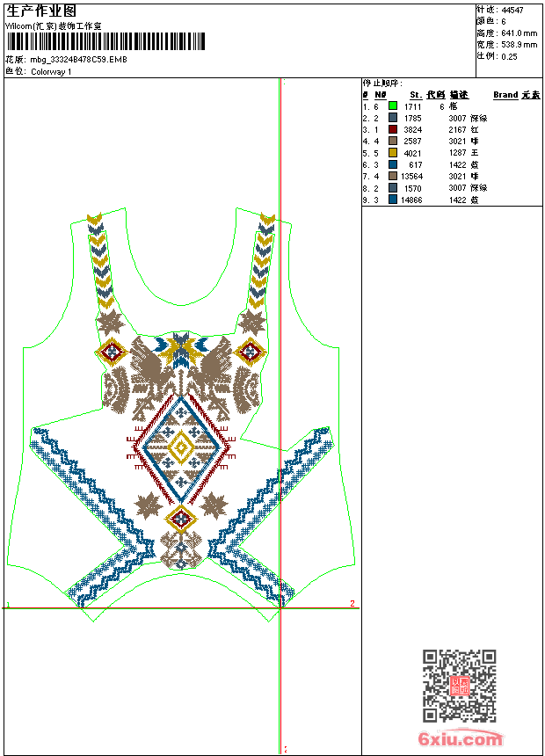Click the barcode below the studio name
The width and height of the screenshot is (545, 756).
pyautogui.click(x=105, y=41)
